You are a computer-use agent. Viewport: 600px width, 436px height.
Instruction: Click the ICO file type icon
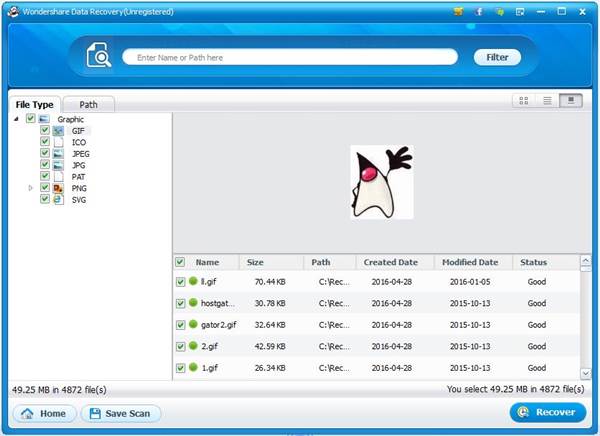point(58,142)
